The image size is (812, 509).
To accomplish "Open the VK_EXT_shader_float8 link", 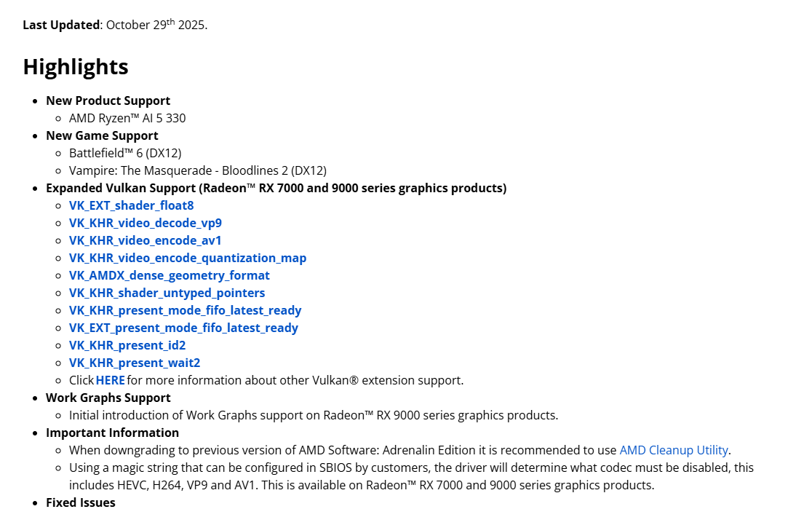I will [131, 205].
